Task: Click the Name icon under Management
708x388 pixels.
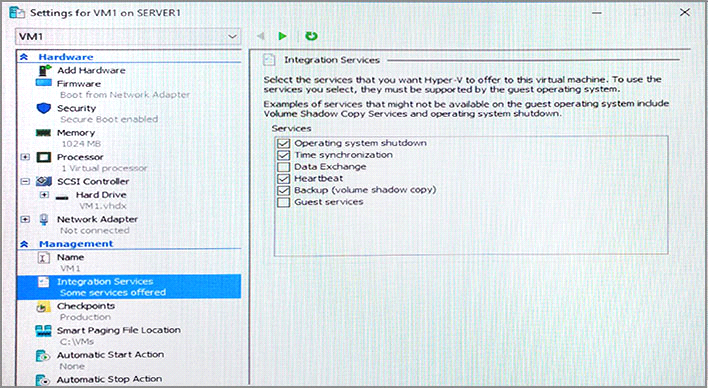Action: click(43, 257)
